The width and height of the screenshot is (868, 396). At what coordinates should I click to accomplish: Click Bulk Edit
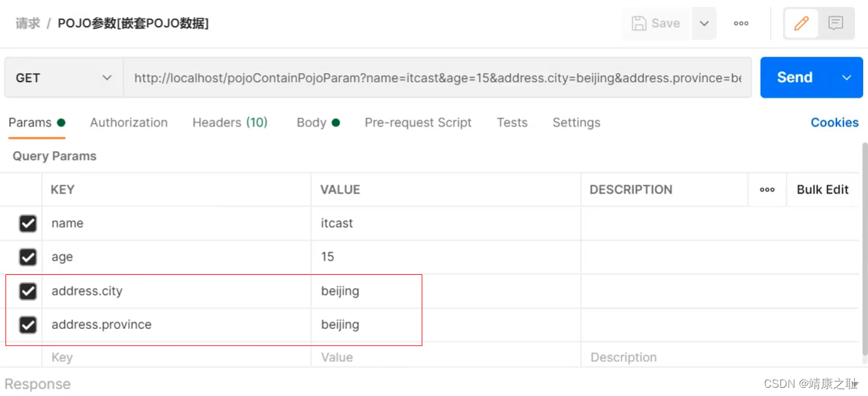click(x=823, y=189)
